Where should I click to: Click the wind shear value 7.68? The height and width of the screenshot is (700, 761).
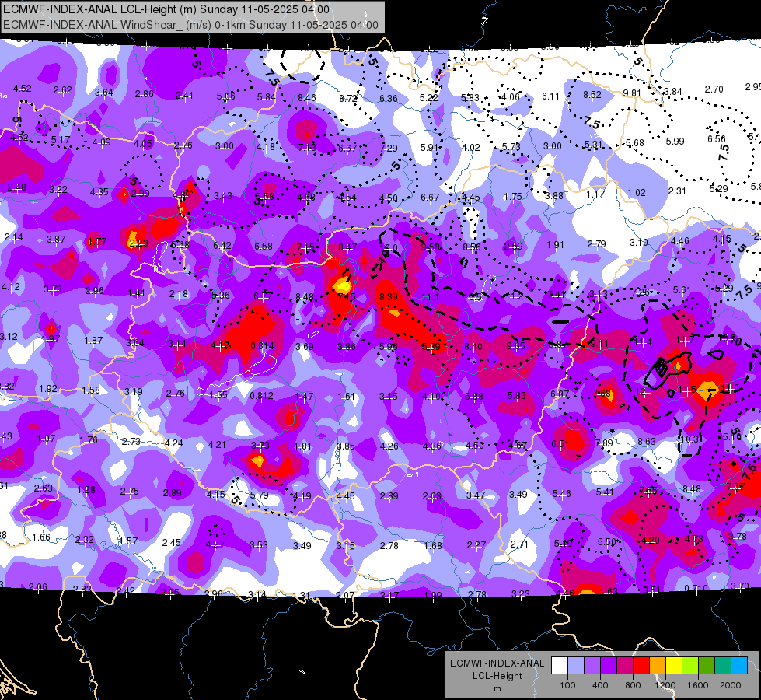pyautogui.click(x=602, y=393)
